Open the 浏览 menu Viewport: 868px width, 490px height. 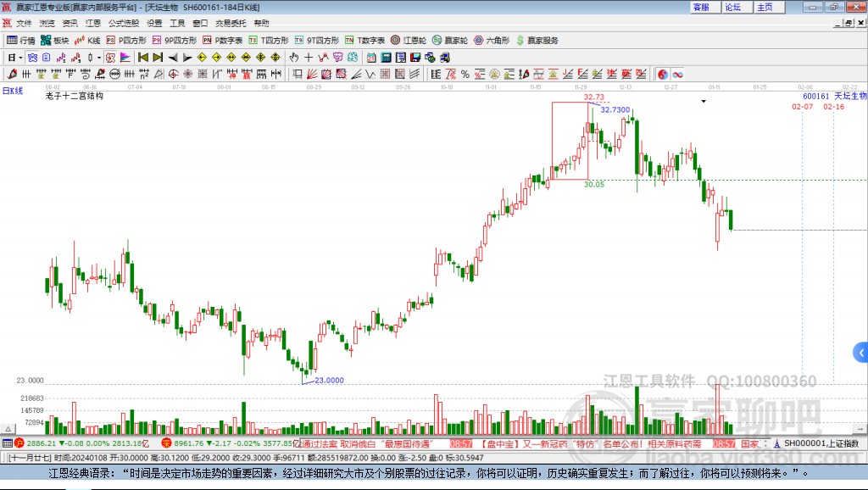pos(47,23)
